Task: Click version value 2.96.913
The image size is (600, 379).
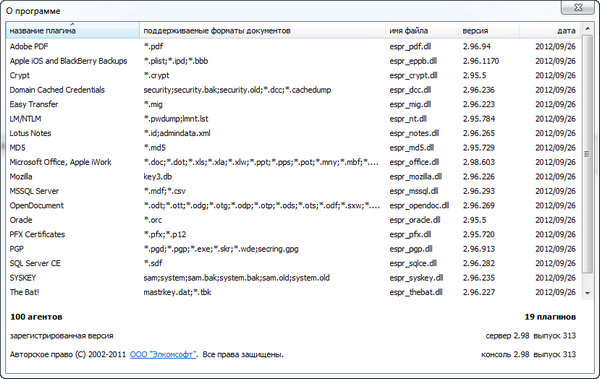Action: coord(479,249)
